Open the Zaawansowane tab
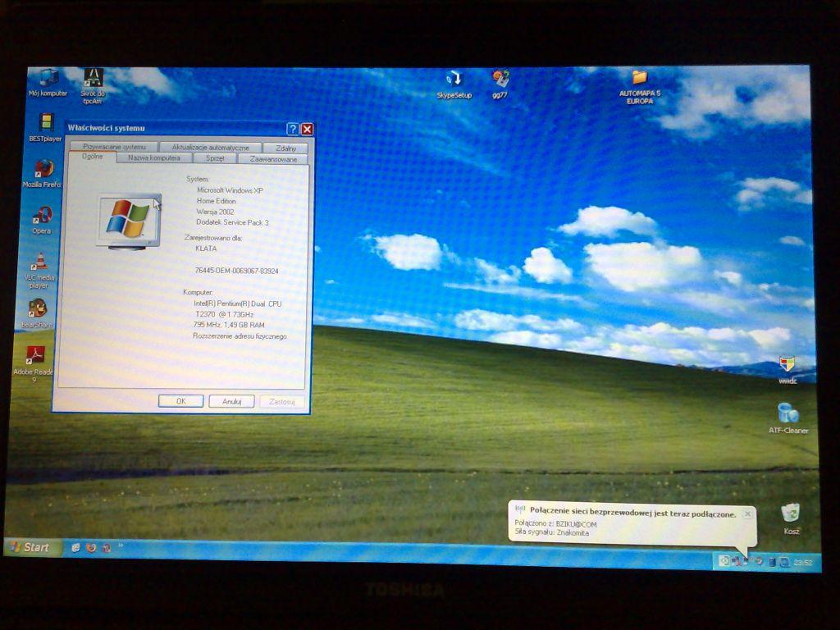The width and height of the screenshot is (840, 630). pos(273,159)
